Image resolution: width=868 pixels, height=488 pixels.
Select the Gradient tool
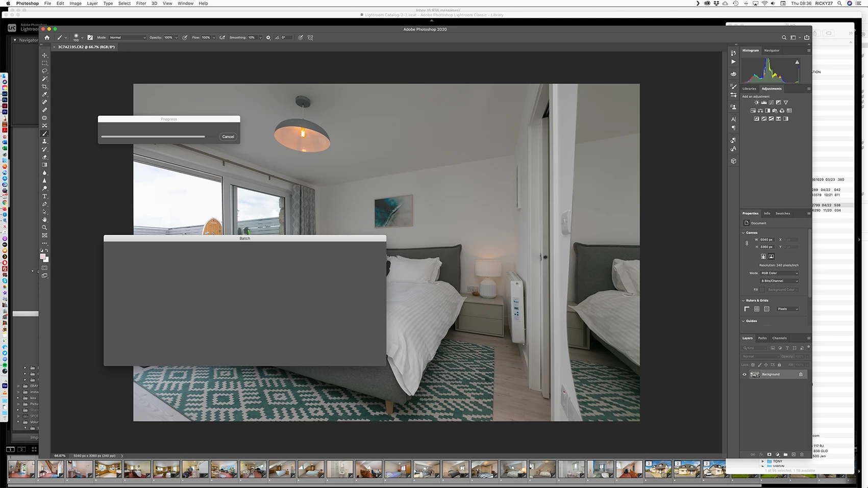pyautogui.click(x=44, y=165)
